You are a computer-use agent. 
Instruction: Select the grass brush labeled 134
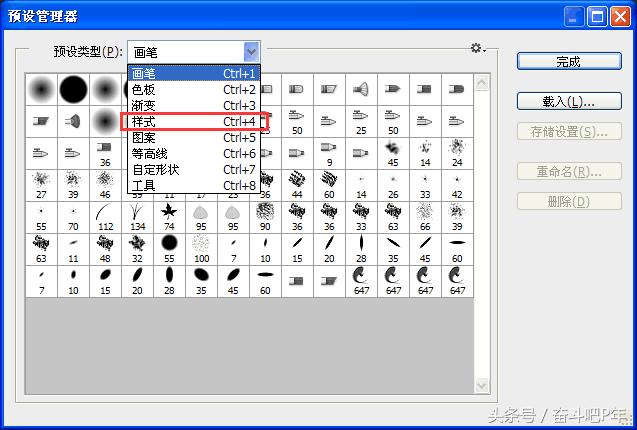tap(136, 215)
